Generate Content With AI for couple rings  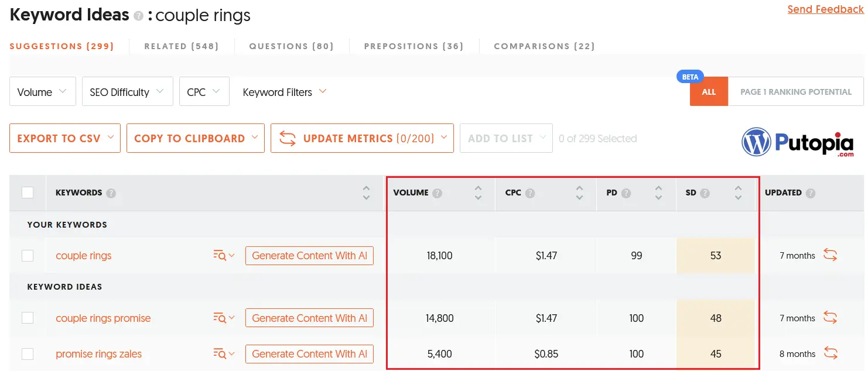(x=309, y=256)
